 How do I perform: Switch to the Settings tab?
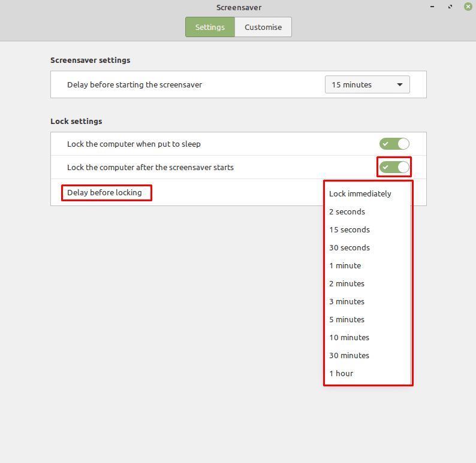210,27
